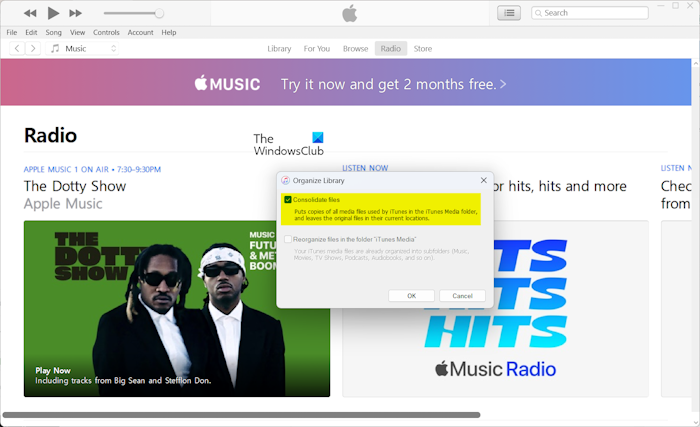Open the Controls menu
Viewport: 700px width, 427px height.
pyautogui.click(x=106, y=32)
